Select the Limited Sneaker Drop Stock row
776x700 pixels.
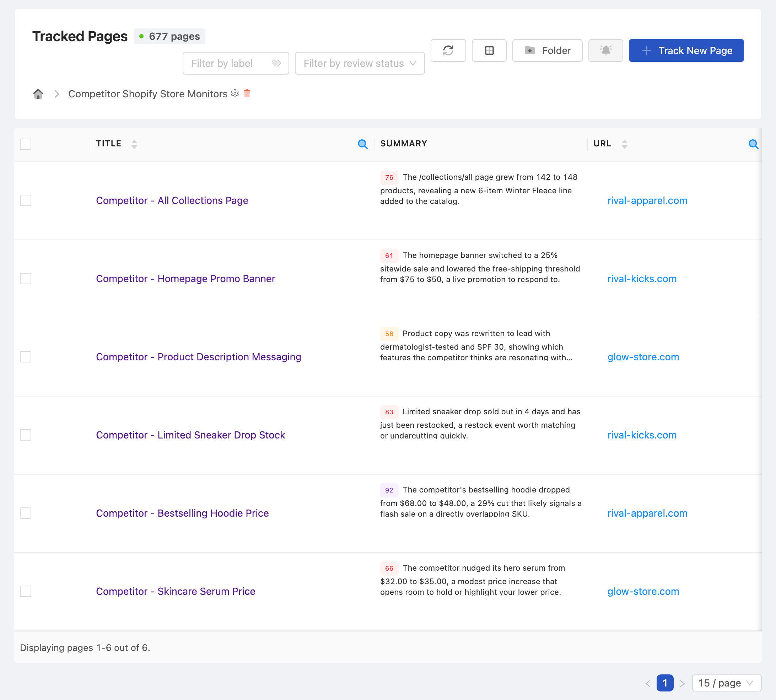25,435
